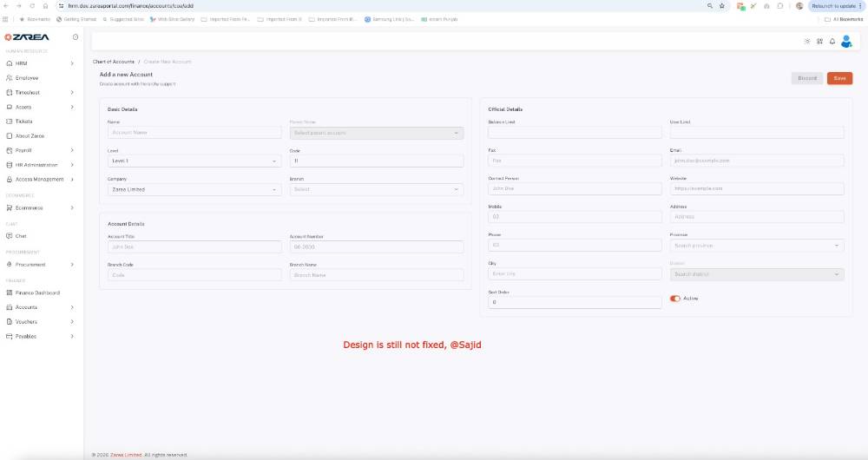868x460 pixels.
Task: Click the Ecommerce cart icon in sidebar
Action: [x=9, y=208]
